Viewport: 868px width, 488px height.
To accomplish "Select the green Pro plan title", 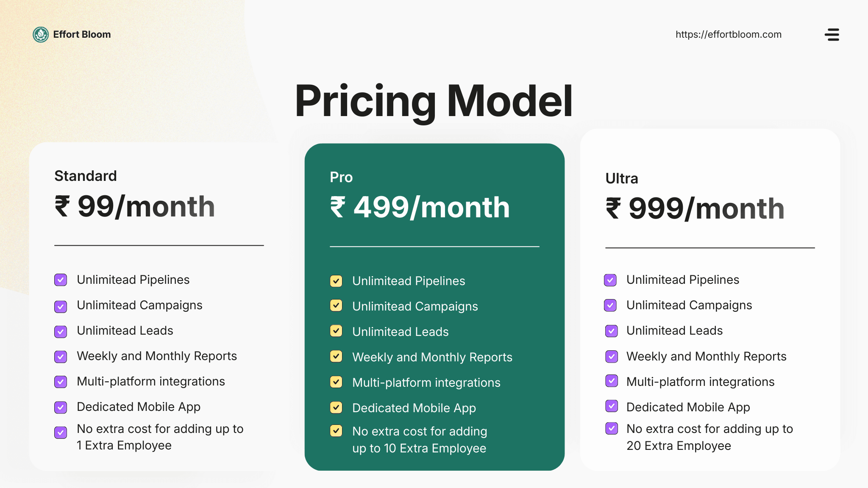I will [x=341, y=177].
